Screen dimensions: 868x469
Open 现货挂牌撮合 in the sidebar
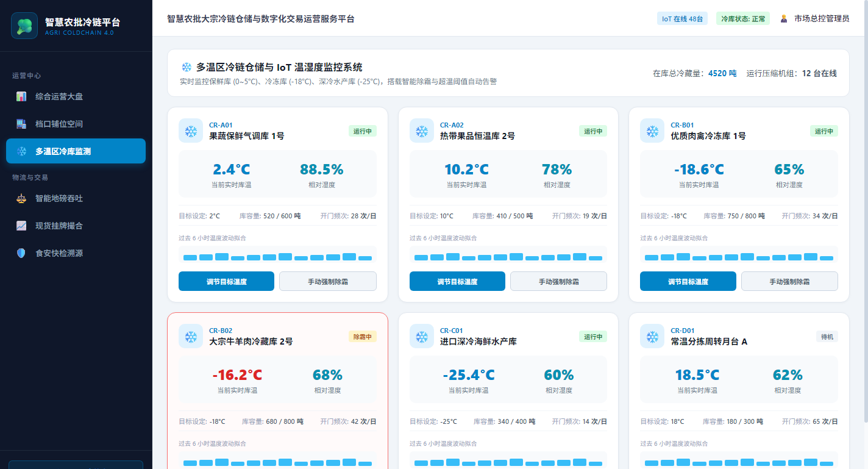coord(76,226)
